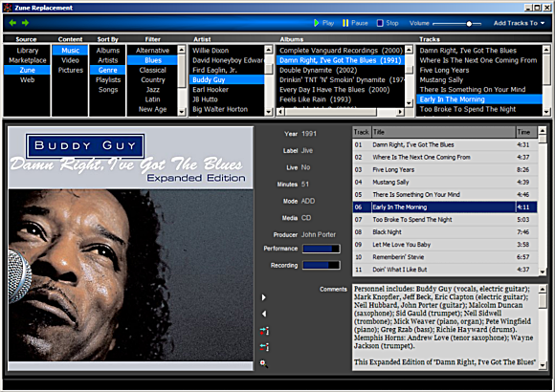
Task: Select Five Long Years in the top Tracks list
Action: [x=479, y=70]
